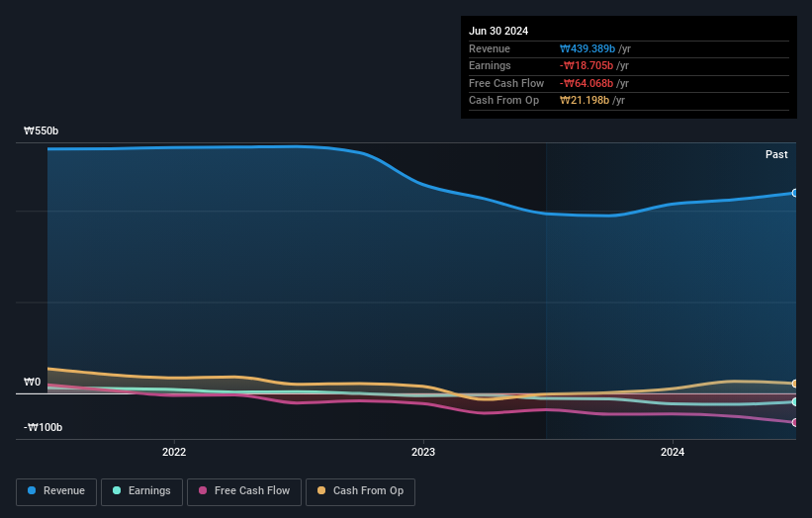Select the Cash From Op value ₩21.198b

pyautogui.click(x=585, y=101)
